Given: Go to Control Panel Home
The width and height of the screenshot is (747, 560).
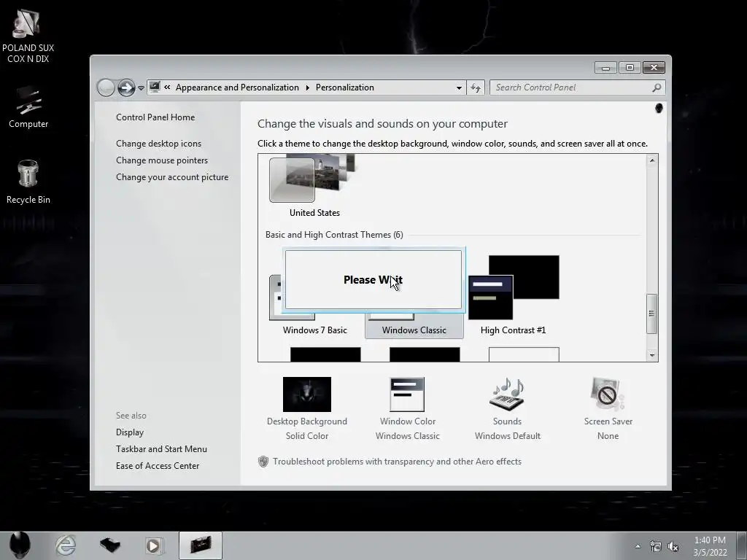Looking at the screenshot, I should pos(155,117).
